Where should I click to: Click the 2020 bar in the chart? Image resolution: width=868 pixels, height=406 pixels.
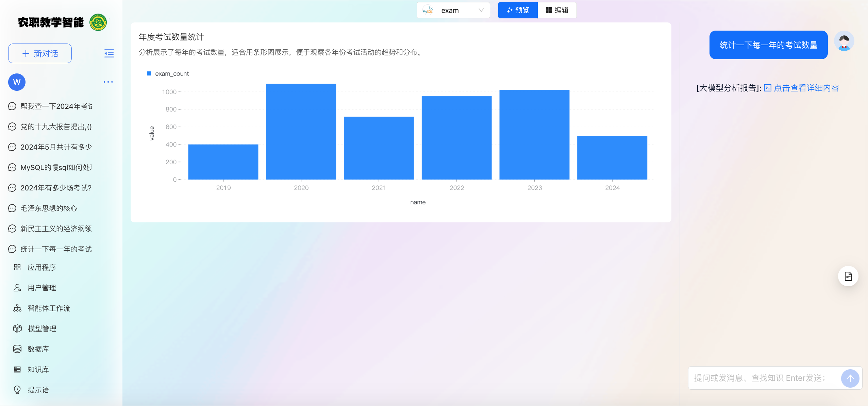click(x=301, y=131)
